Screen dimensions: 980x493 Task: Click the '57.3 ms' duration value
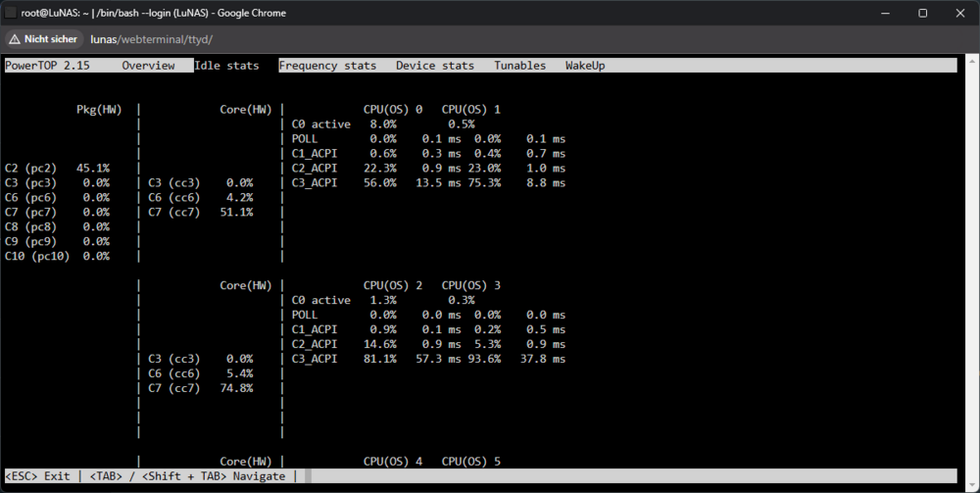(x=438, y=360)
